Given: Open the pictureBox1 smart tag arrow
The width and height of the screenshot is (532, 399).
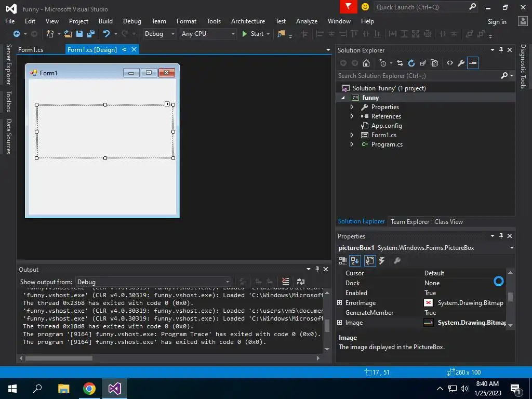Looking at the screenshot, I should point(167,103).
